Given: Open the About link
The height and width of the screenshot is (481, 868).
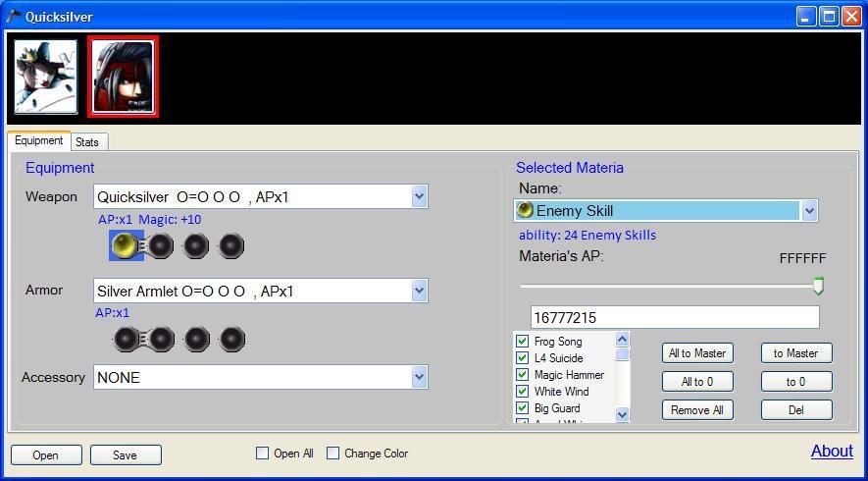Looking at the screenshot, I should [832, 452].
